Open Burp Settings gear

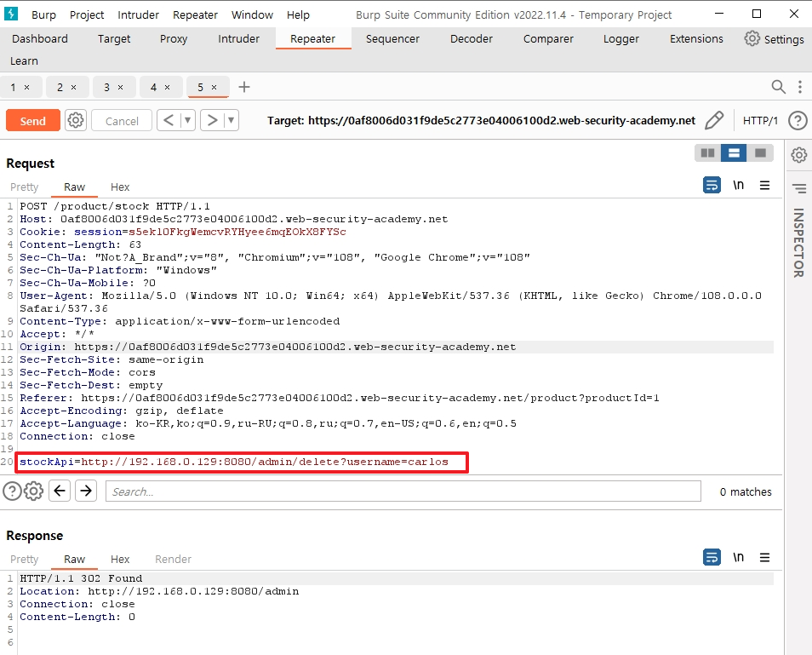click(x=775, y=39)
